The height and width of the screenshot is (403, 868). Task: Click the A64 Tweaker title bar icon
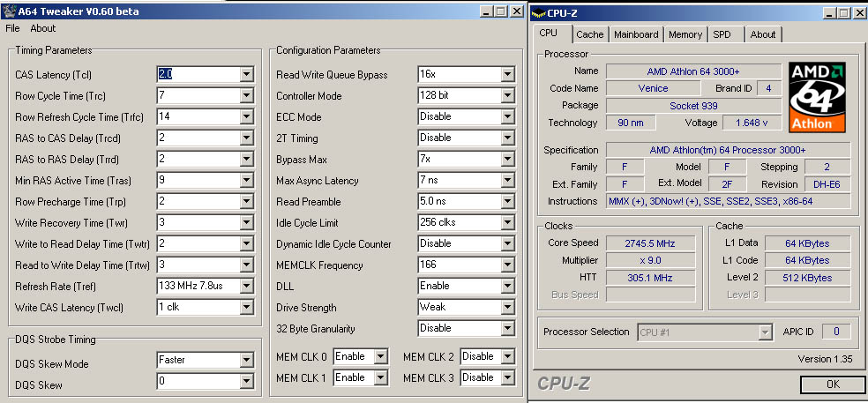click(9, 11)
